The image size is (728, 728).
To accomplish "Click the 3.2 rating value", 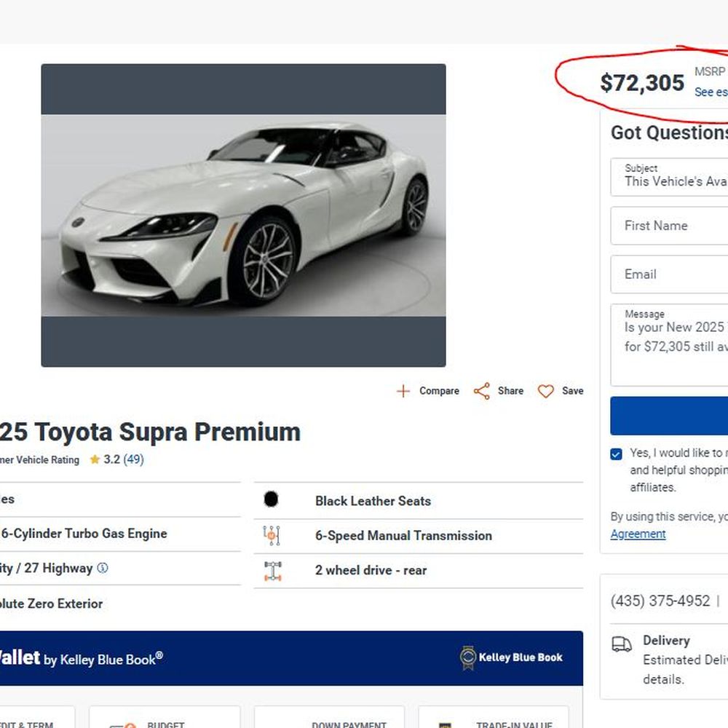I will point(111,459).
